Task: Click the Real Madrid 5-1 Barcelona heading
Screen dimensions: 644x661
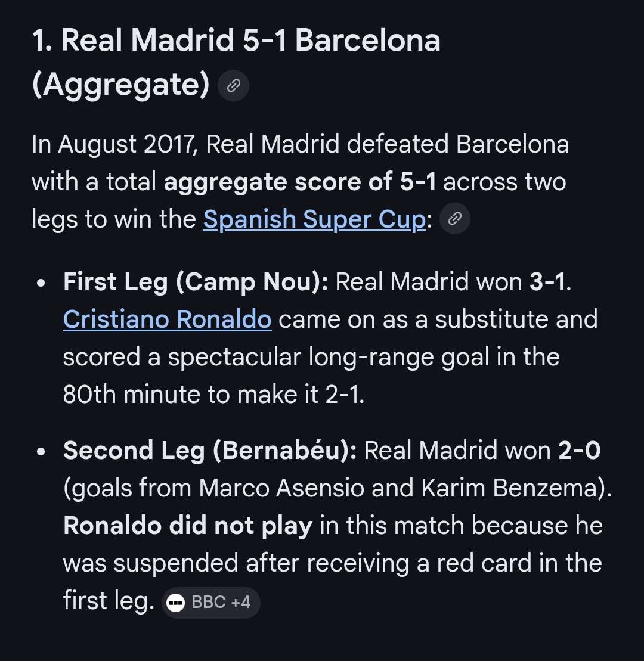Action: click(236, 62)
